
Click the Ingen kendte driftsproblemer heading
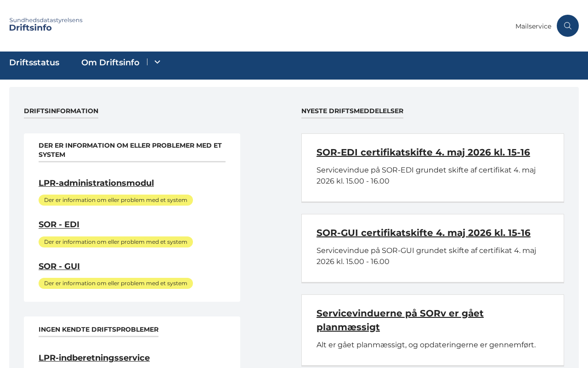98,329
